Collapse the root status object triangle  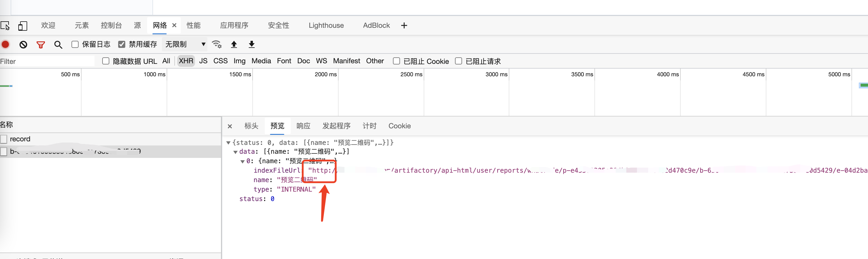[x=228, y=143]
